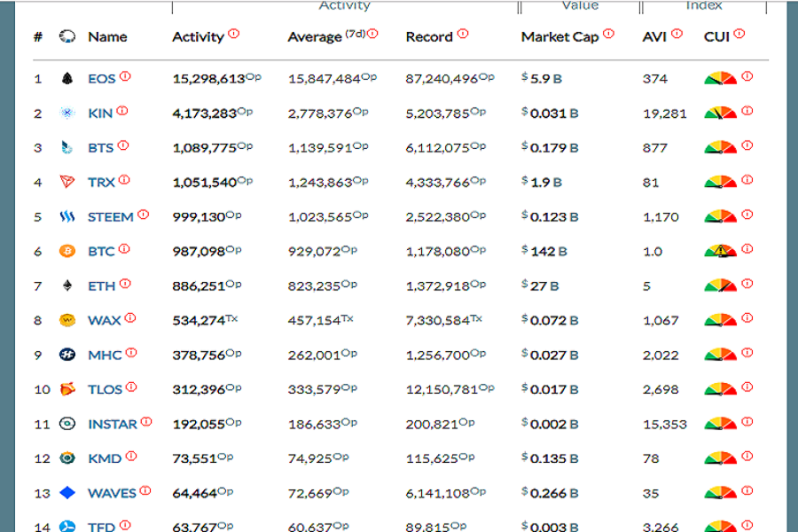Open the info icon beside AVI header
Image resolution: width=798 pixels, height=532 pixels.
[x=677, y=34]
